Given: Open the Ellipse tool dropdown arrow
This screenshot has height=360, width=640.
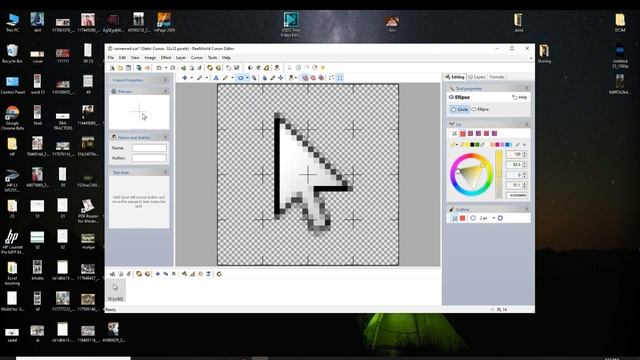Looking at the screenshot, I should pos(247,78).
